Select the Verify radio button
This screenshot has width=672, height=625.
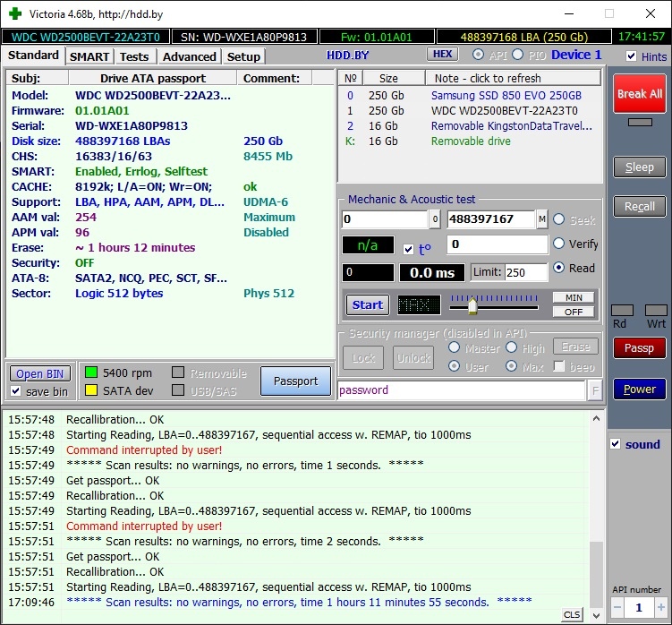coord(559,244)
